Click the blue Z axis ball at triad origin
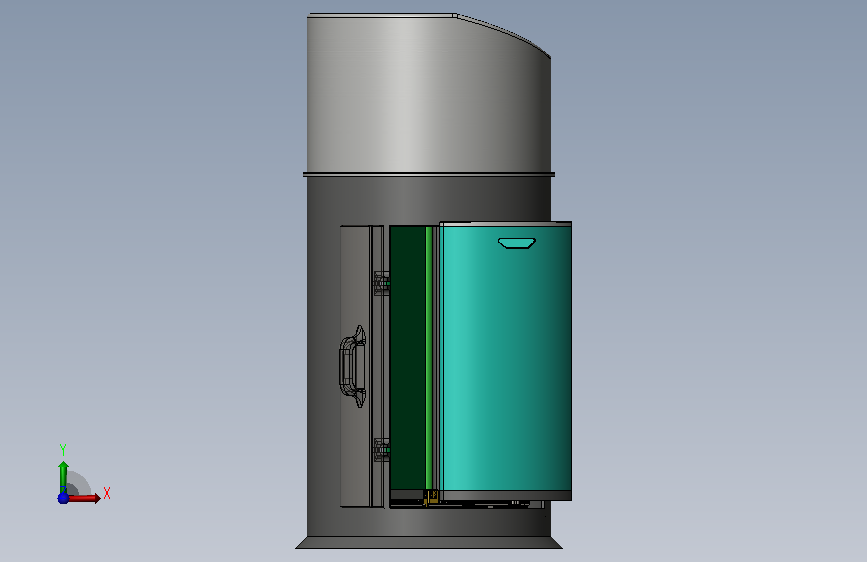This screenshot has height=562, width=867. click(x=63, y=498)
